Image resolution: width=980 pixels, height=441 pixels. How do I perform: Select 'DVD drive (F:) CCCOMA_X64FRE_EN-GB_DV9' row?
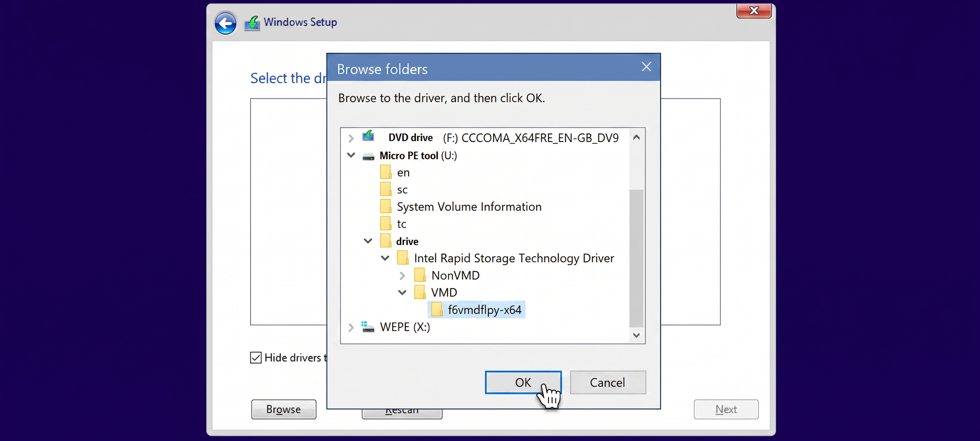503,138
